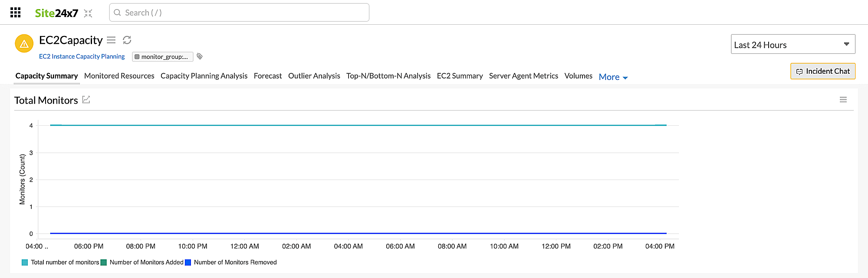Click the collapse view icon beside Site24x7 logo
The image size is (868, 278).
point(88,13)
